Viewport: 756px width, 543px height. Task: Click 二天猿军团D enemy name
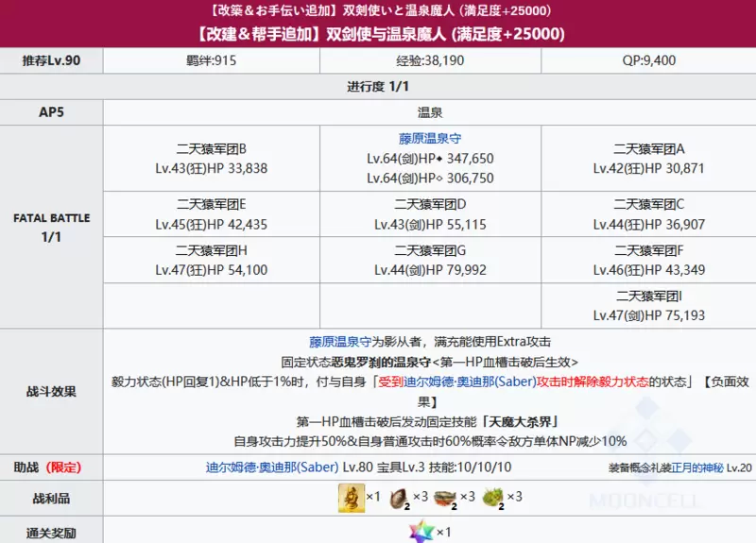point(430,204)
